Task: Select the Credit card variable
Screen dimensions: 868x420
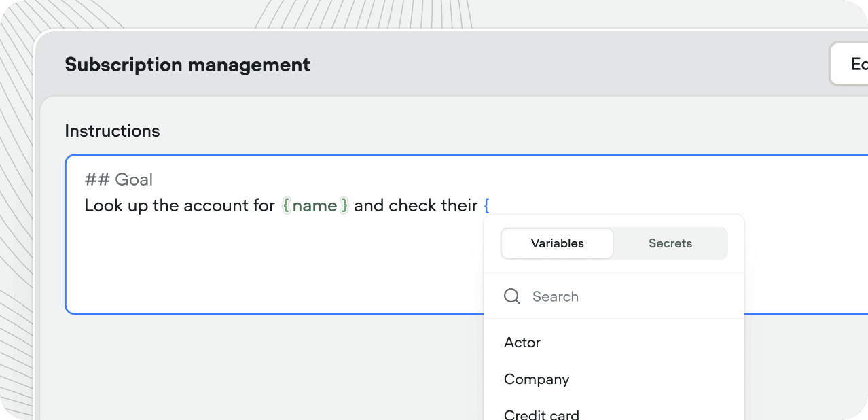Action: 541,414
